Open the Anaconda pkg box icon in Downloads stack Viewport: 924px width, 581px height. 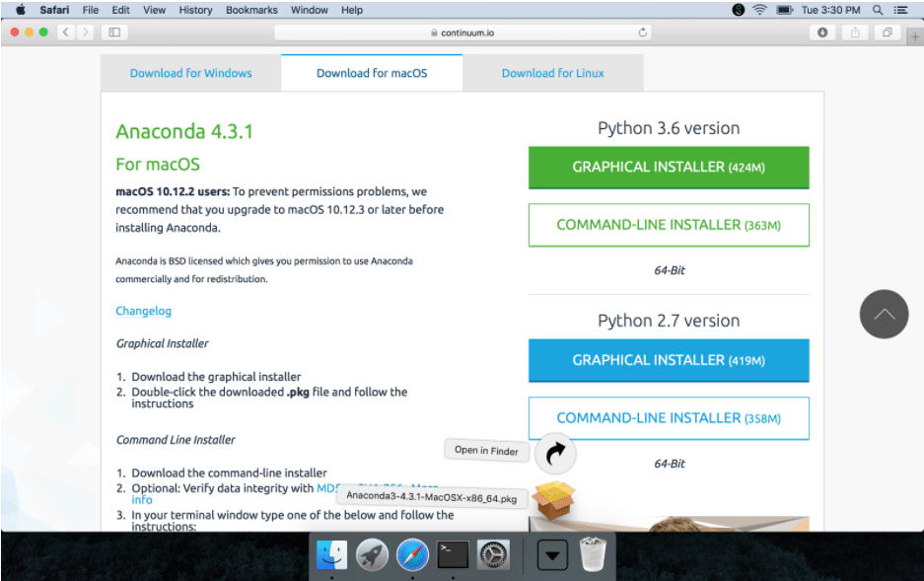click(x=553, y=500)
